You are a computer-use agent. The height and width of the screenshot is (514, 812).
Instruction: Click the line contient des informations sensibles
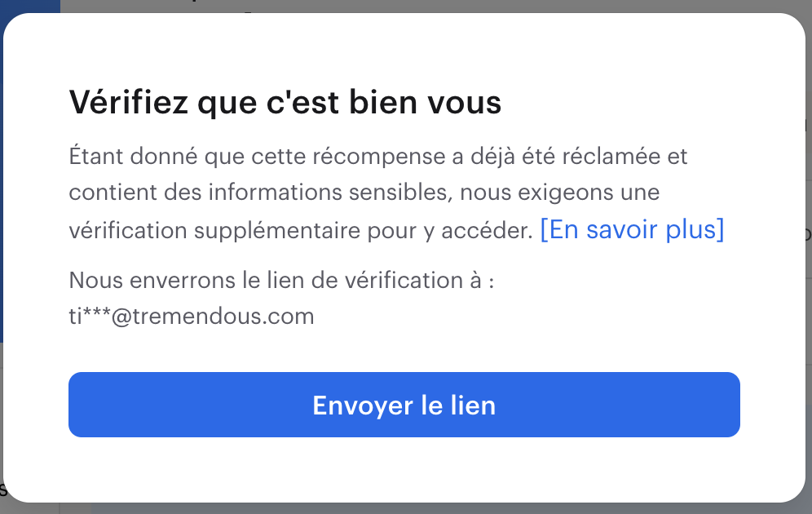[364, 193]
